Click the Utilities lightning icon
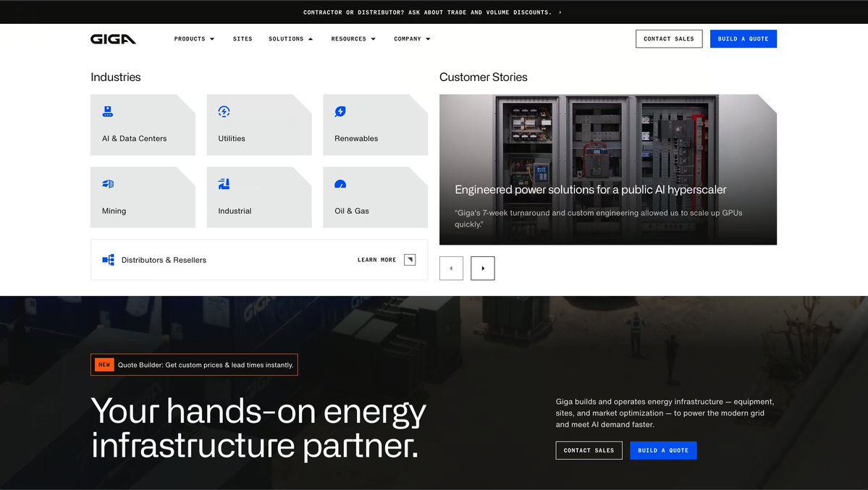Screen dimensions: 868x490 (224, 112)
